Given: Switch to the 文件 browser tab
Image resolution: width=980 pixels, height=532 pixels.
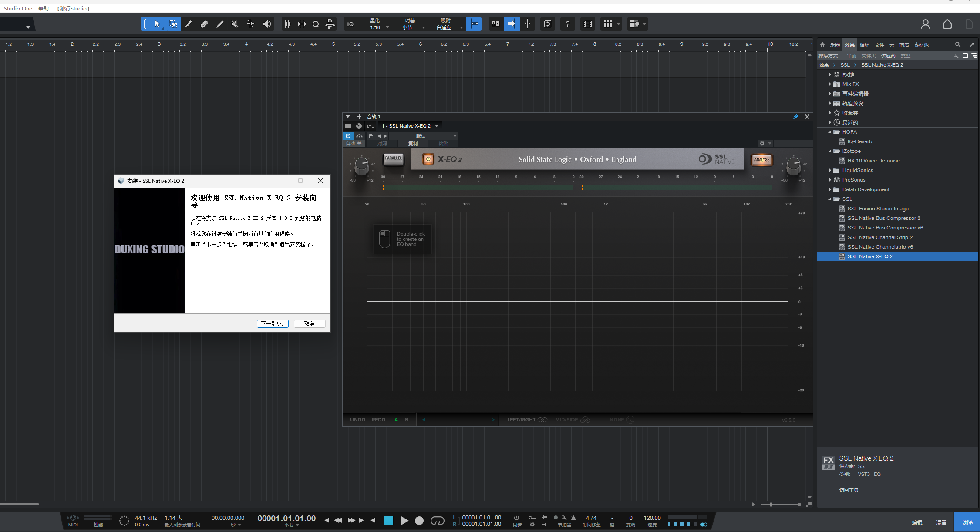Looking at the screenshot, I should click(x=879, y=45).
